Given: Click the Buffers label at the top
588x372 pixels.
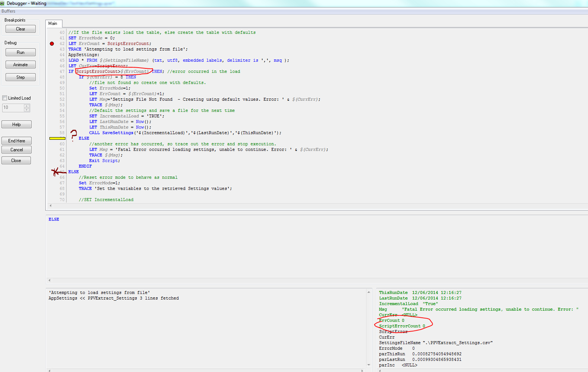Looking at the screenshot, I should 8,11.
